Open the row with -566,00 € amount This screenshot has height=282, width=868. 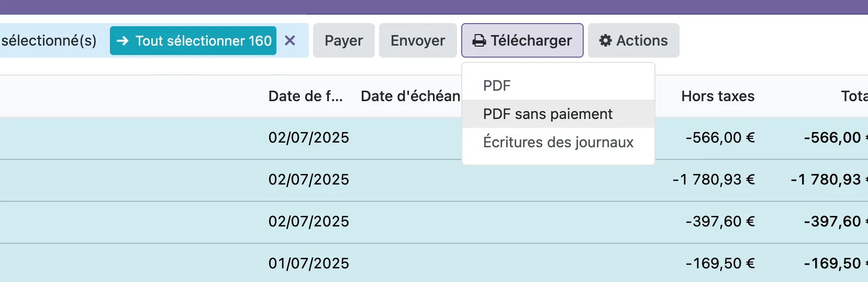tap(434, 138)
